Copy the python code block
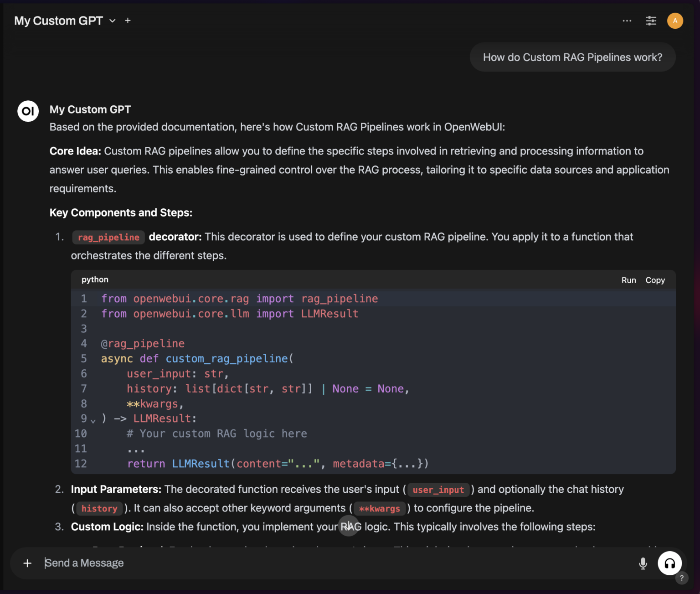The height and width of the screenshot is (594, 700). point(655,280)
